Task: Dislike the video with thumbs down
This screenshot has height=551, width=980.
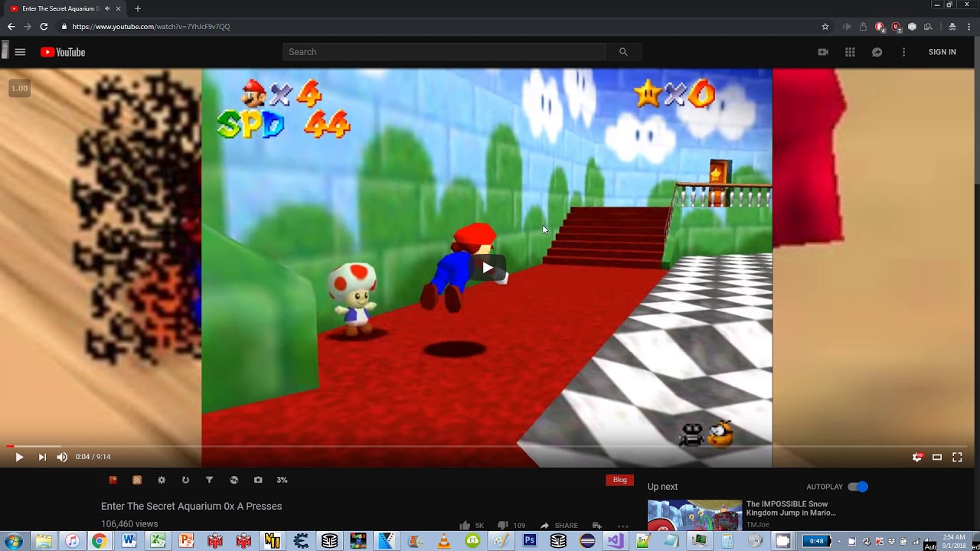Action: [x=503, y=526]
